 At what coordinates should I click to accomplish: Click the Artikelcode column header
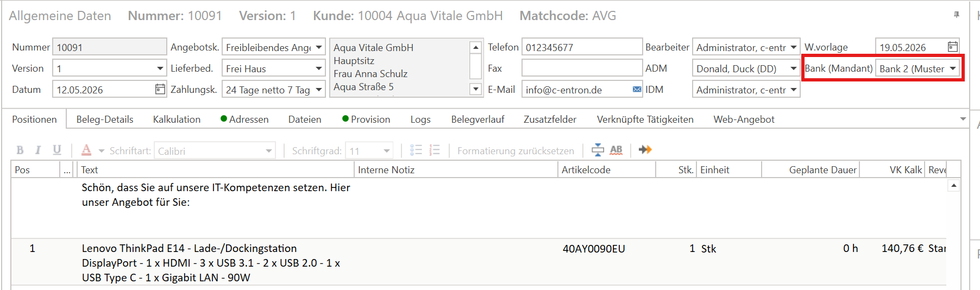pyautogui.click(x=606, y=170)
